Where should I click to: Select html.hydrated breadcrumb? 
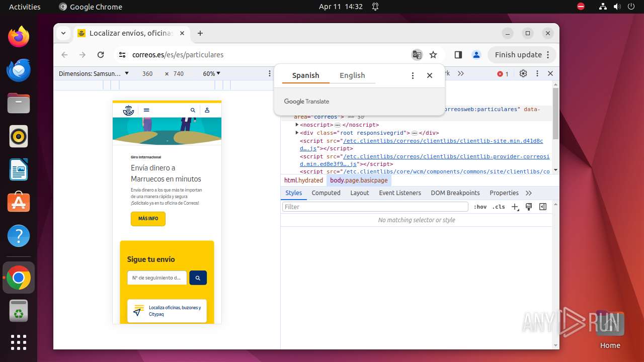pos(303,180)
